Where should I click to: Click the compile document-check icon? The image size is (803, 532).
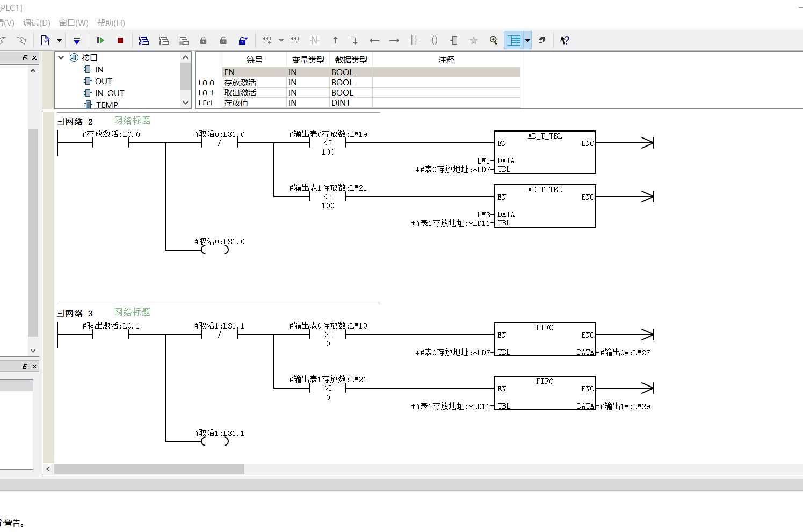[x=46, y=40]
